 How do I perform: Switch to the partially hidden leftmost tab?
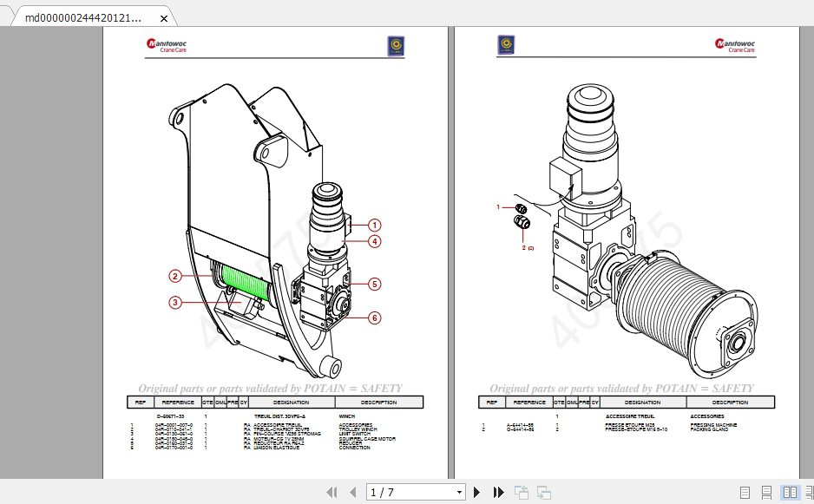pyautogui.click(x=7, y=16)
